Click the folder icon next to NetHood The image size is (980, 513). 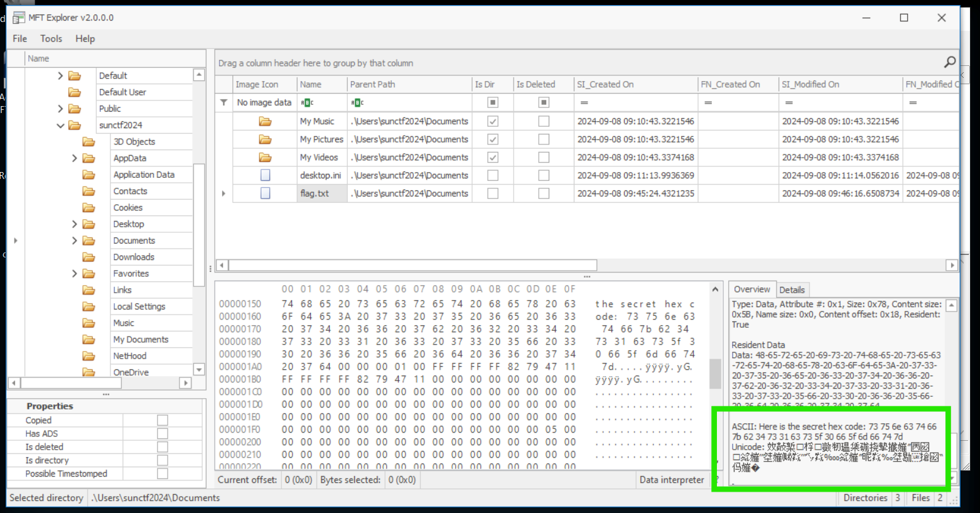(x=89, y=356)
